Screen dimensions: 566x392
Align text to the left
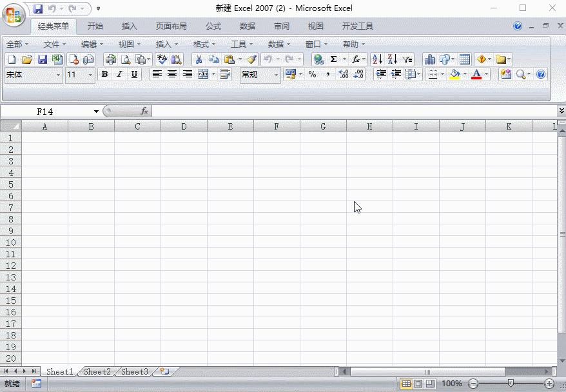point(157,74)
